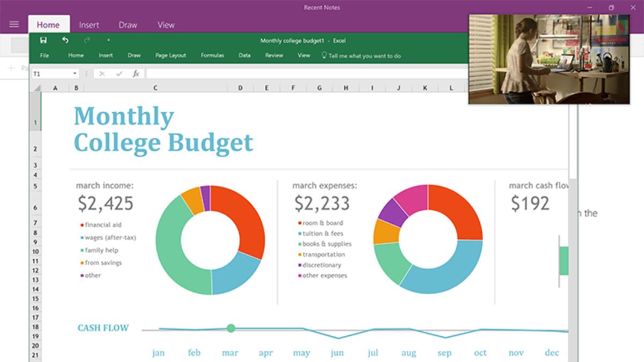Click the green March marker on Cash Flow line
This screenshot has width=644, height=362.
pyautogui.click(x=231, y=328)
